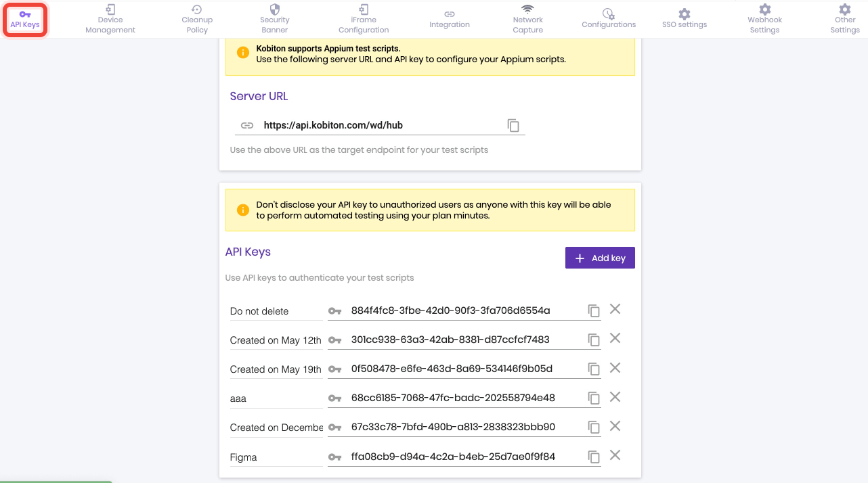Screen dimensions: 868x483
Task: Click info icon in API key warning banner
Action: tap(242, 210)
